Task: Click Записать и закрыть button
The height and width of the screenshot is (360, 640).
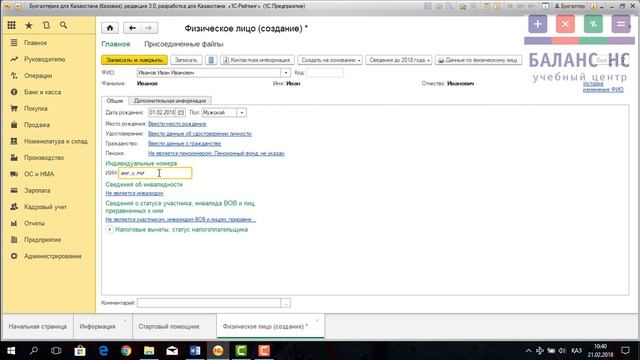Action: (134, 60)
